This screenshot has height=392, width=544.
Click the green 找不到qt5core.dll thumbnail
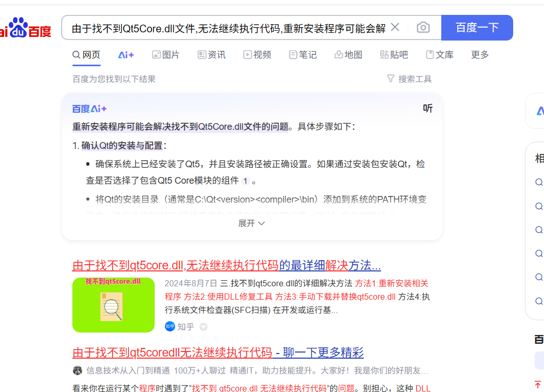tap(114, 305)
